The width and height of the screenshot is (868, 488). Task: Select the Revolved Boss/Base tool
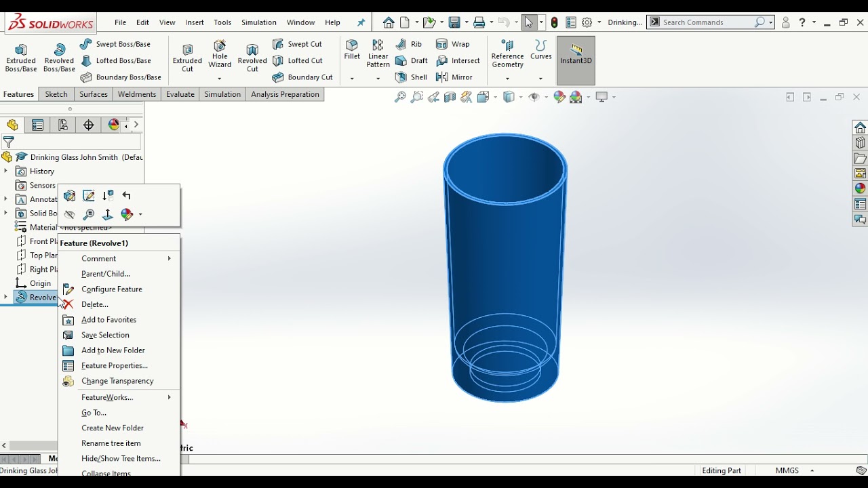[x=59, y=58]
